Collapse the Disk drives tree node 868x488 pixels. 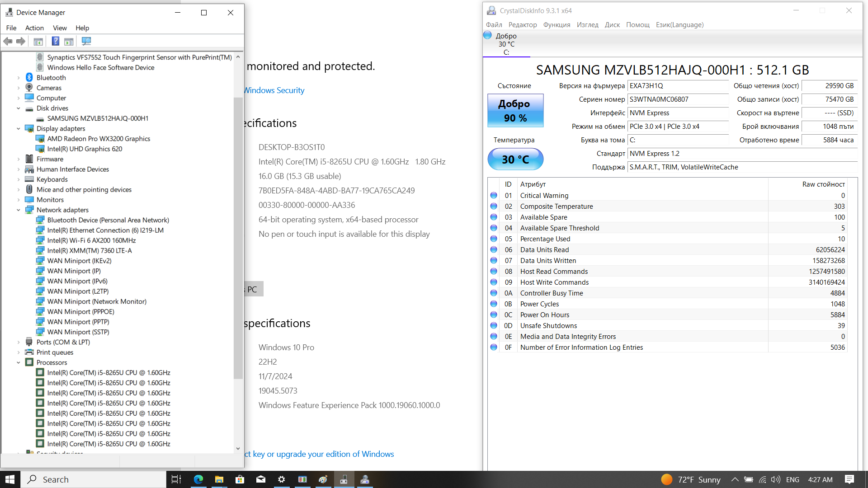point(19,108)
